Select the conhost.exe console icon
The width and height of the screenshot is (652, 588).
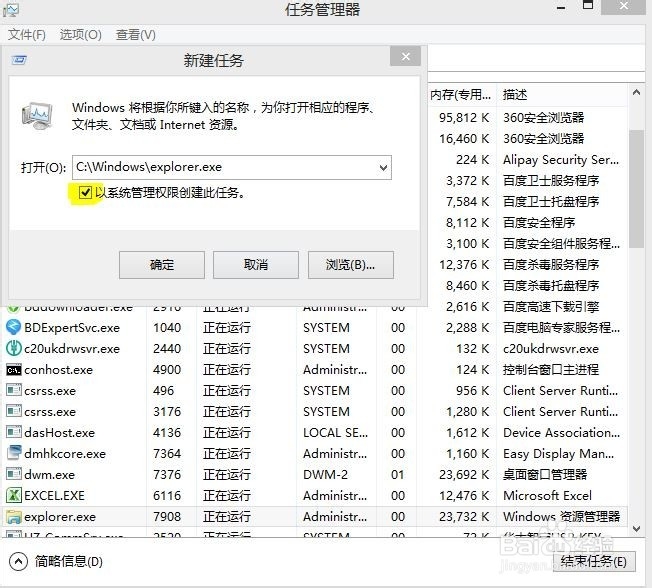pyautogui.click(x=13, y=370)
